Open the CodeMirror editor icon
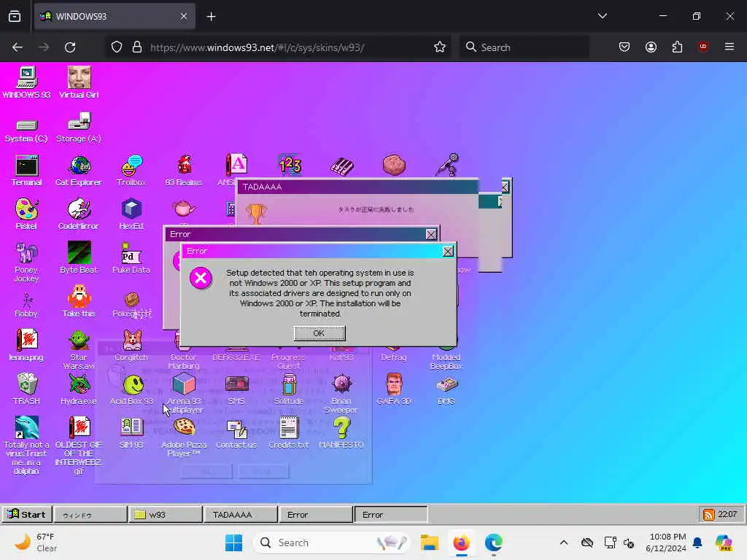The height and width of the screenshot is (560, 747). (79, 214)
